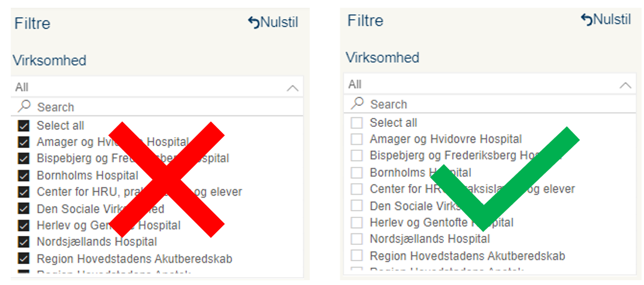The width and height of the screenshot is (644, 285).
Task: Collapse right Virksomhed dropdown using chevron
Action: tap(625, 84)
